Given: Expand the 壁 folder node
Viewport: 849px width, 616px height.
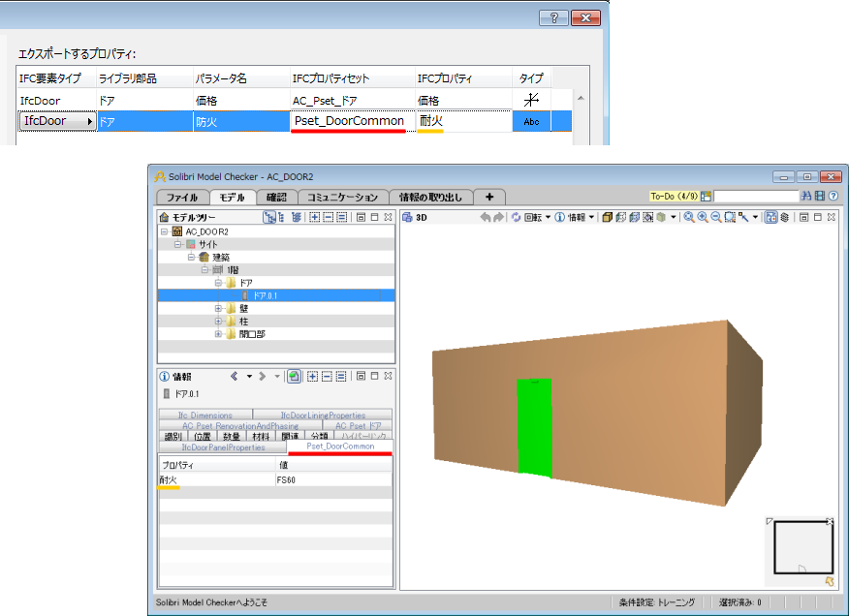Looking at the screenshot, I should [x=218, y=309].
